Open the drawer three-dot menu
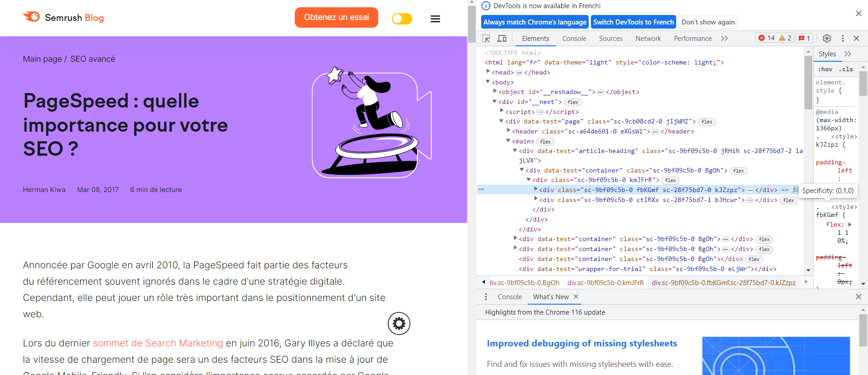Image resolution: width=868 pixels, height=375 pixels. [x=486, y=297]
